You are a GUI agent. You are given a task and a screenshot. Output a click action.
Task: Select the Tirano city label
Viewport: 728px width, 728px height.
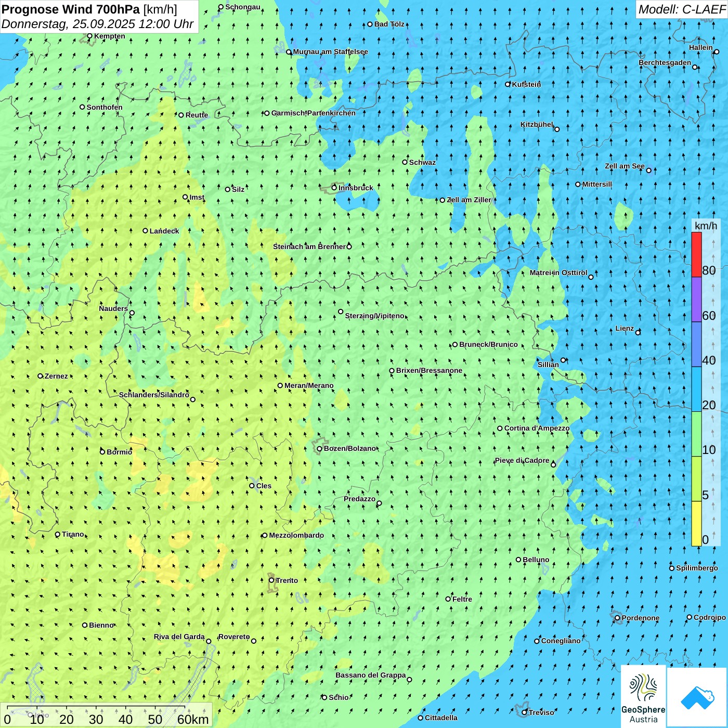click(73, 534)
